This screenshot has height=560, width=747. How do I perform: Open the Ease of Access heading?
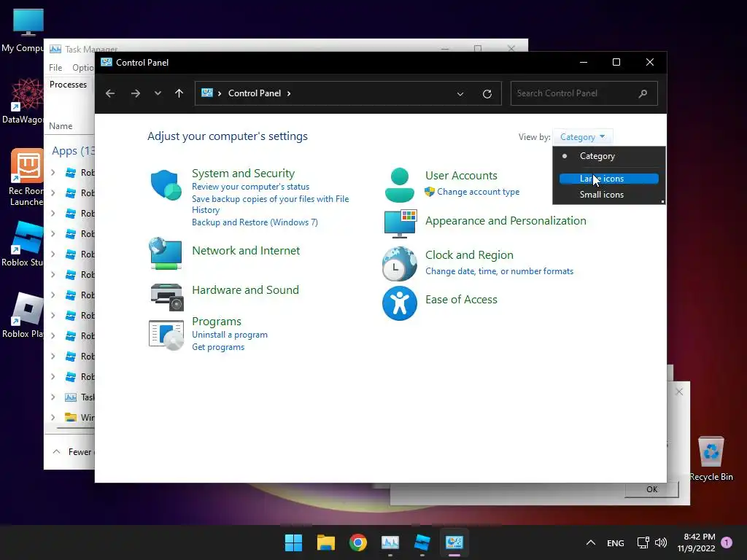tap(461, 300)
